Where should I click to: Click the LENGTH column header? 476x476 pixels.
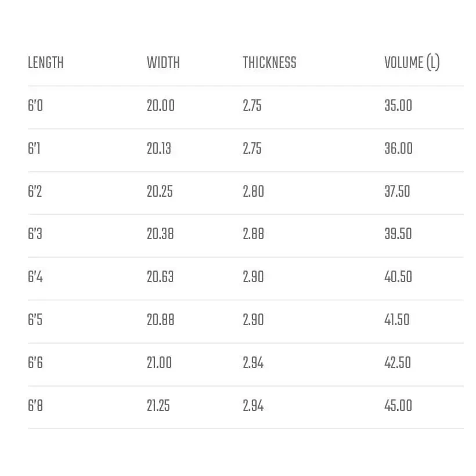(46, 63)
